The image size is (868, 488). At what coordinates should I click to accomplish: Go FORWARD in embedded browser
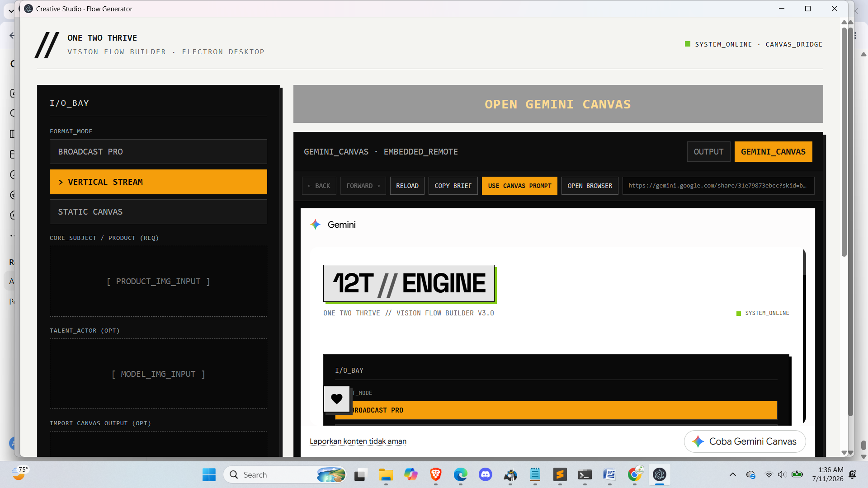pyautogui.click(x=363, y=186)
